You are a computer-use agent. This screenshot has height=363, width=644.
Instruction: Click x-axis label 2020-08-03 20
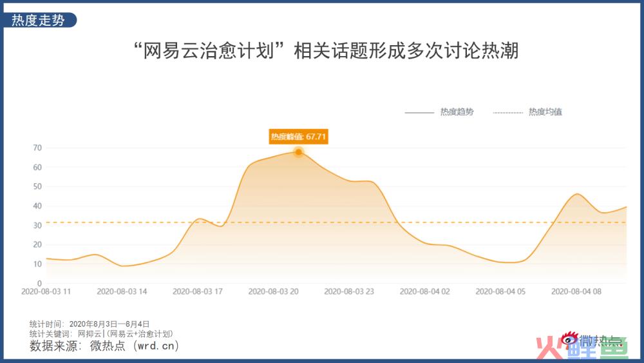pos(273,291)
